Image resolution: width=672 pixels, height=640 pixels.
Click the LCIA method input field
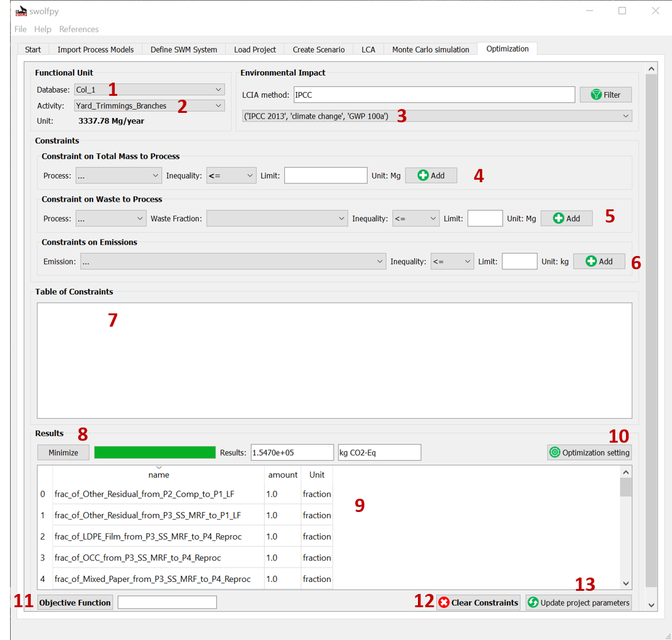pos(434,95)
